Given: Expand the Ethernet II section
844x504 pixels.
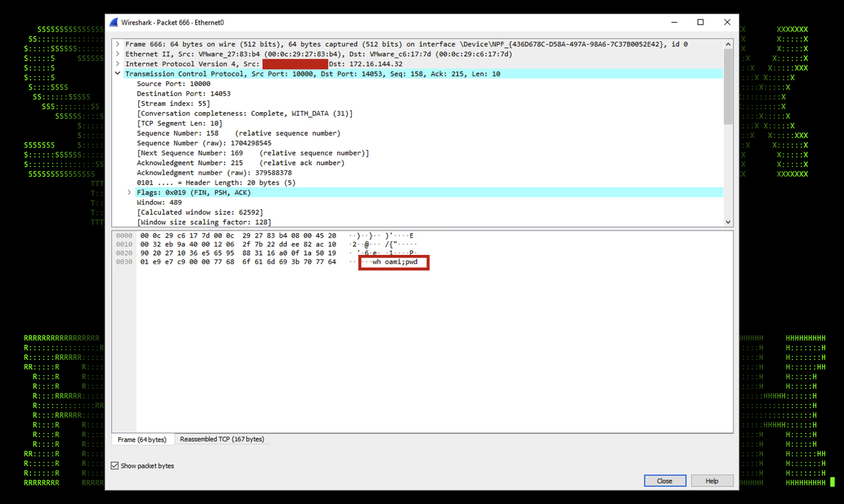Looking at the screenshot, I should point(118,54).
